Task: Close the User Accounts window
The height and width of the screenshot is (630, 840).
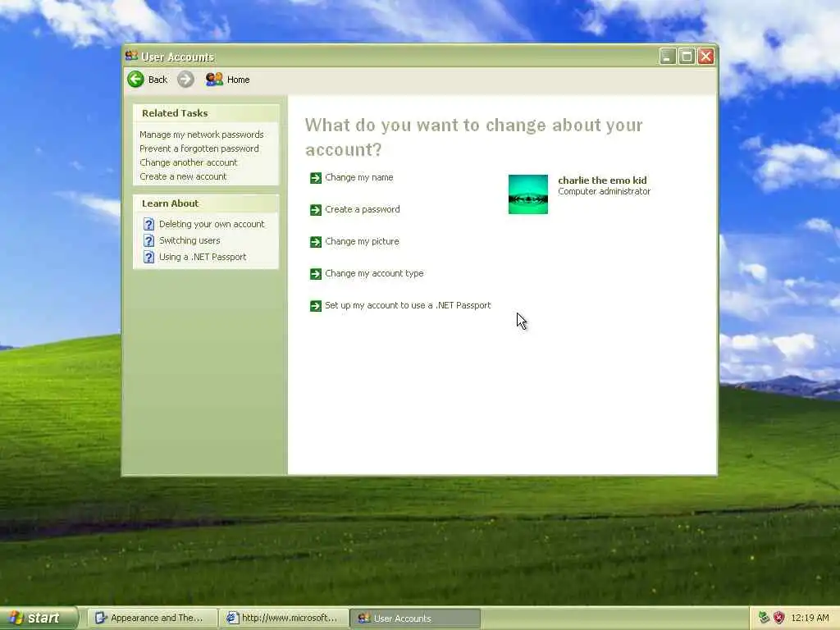Action: pos(706,57)
